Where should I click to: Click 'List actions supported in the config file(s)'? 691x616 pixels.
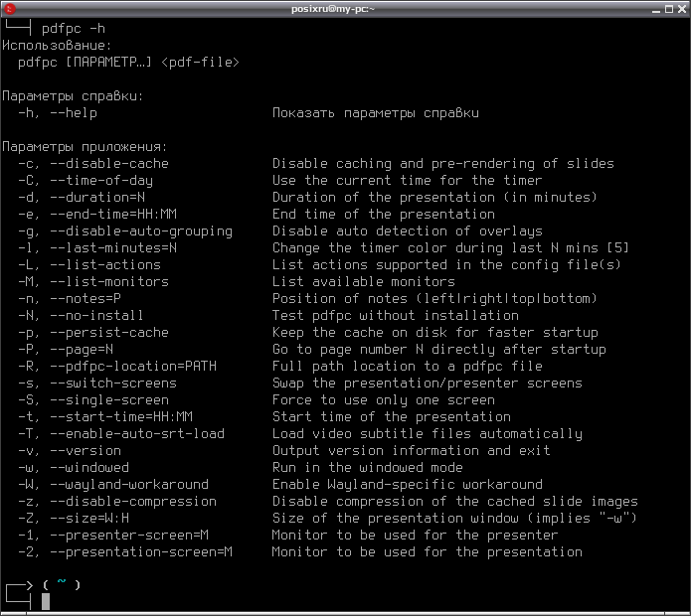(446, 264)
